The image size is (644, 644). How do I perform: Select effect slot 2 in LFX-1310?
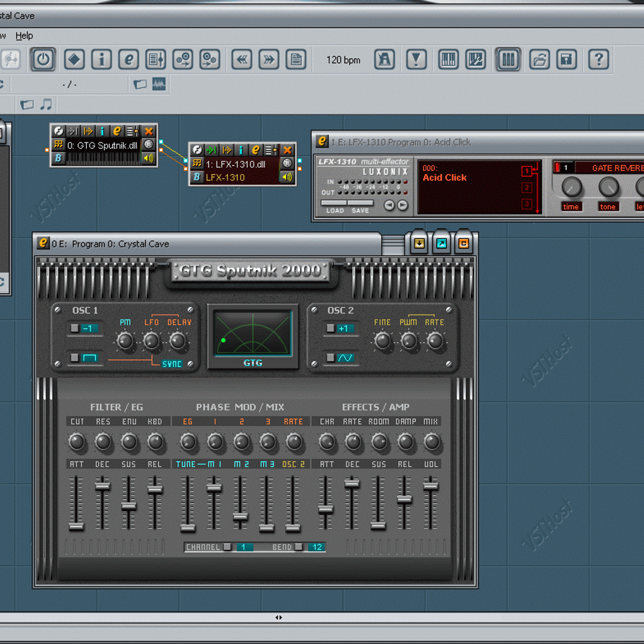coord(526,188)
